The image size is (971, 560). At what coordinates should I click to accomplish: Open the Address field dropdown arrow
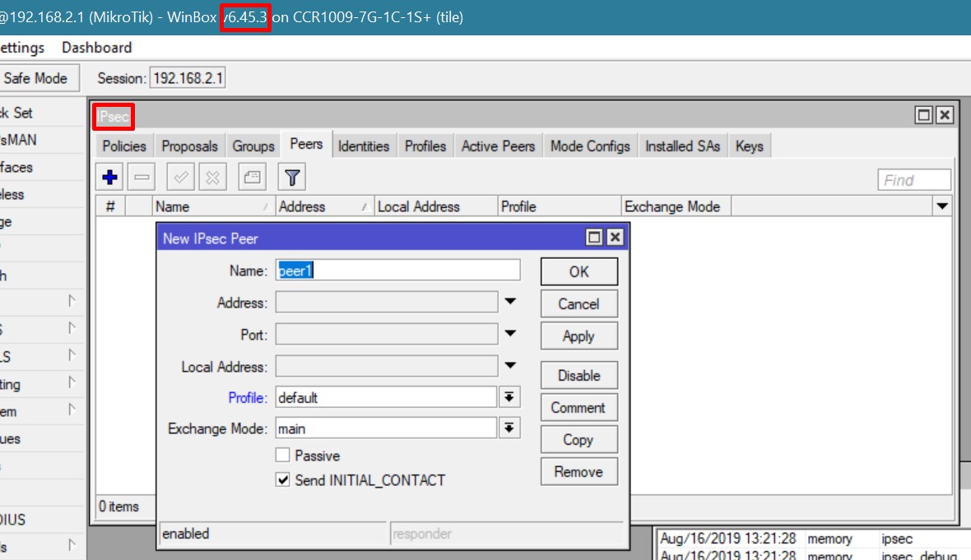(509, 301)
